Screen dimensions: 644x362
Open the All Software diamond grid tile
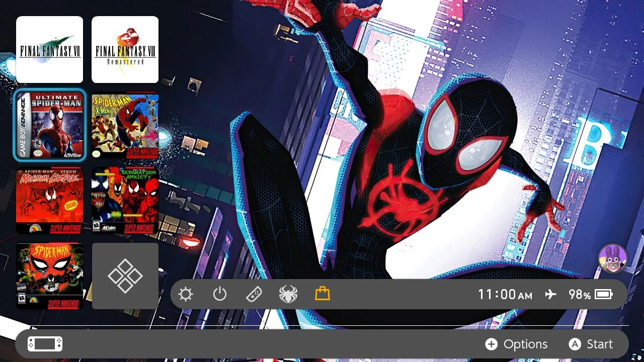125,276
